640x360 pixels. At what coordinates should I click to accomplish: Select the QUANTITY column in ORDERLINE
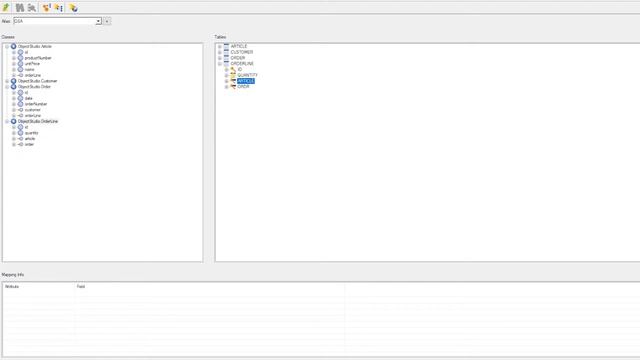coord(247,76)
